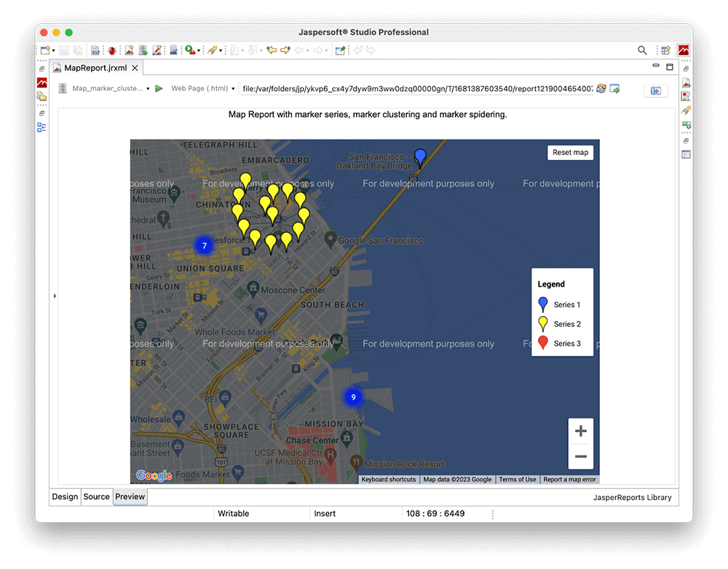The image size is (728, 569).
Task: Click the 108 : 69 : 6449 cursor position
Action: coord(435,513)
